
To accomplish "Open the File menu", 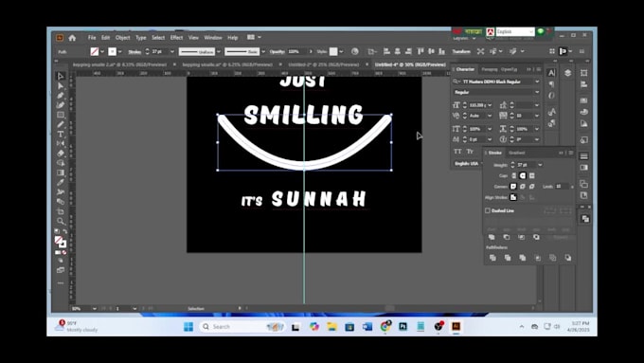I will click(x=92, y=37).
